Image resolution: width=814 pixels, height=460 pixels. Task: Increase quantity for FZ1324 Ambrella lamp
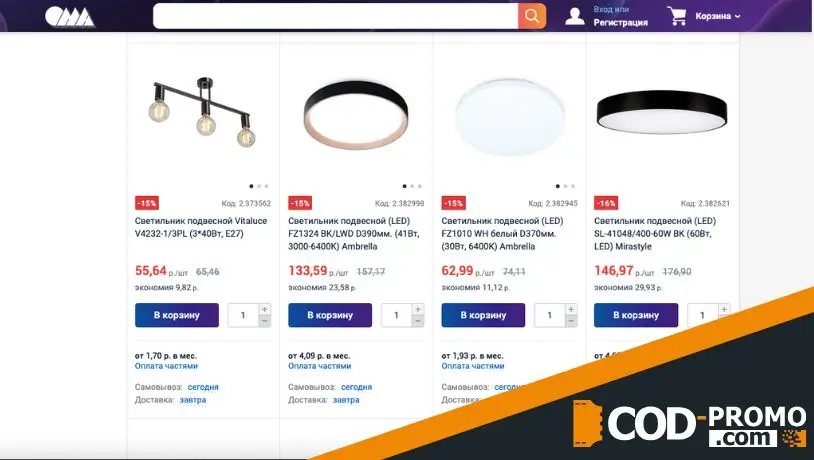tap(417, 309)
